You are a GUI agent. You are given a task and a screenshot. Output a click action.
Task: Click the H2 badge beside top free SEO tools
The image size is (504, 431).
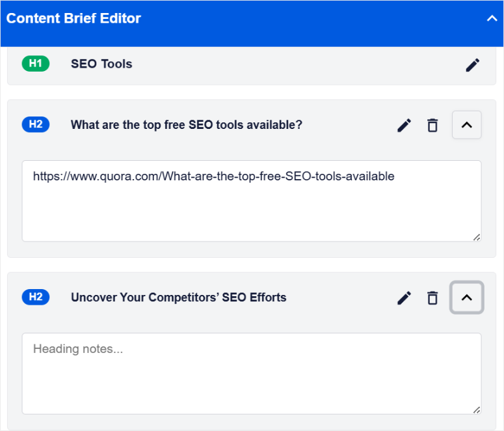tap(35, 124)
